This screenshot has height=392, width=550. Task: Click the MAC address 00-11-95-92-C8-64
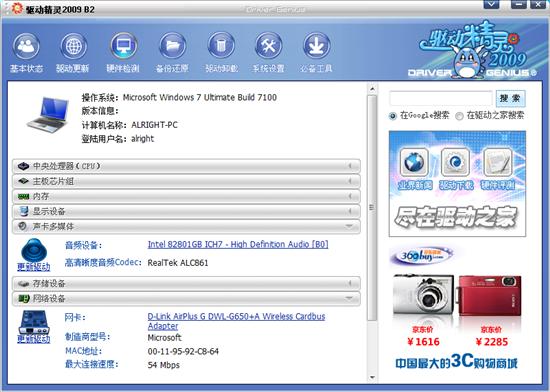183,351
